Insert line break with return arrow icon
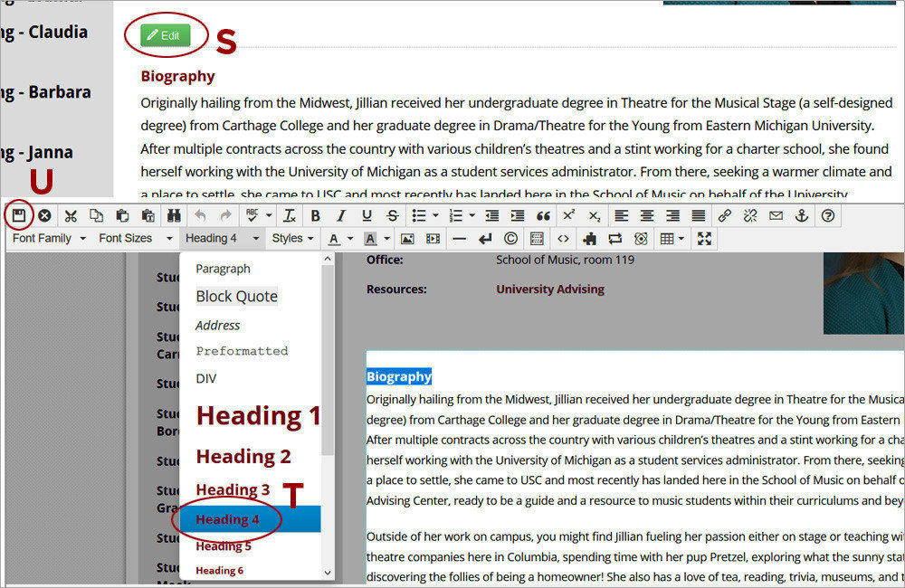 [x=485, y=239]
